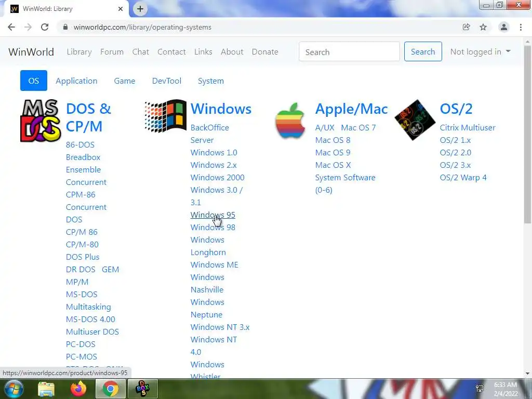Click the MS-DOS logo image
The width and height of the screenshot is (532, 399).
(x=41, y=121)
